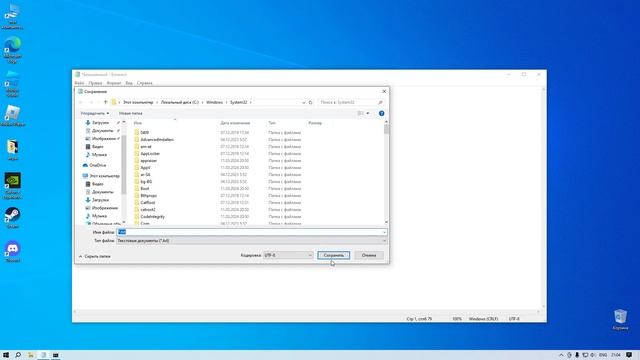Click the search magnifier in System32 search box

click(380, 102)
